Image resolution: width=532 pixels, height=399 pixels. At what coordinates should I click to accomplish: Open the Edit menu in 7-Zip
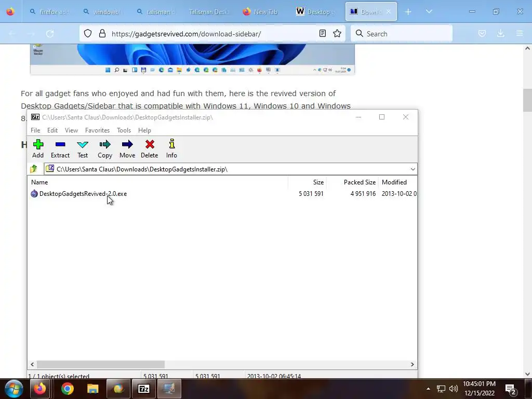click(x=52, y=130)
